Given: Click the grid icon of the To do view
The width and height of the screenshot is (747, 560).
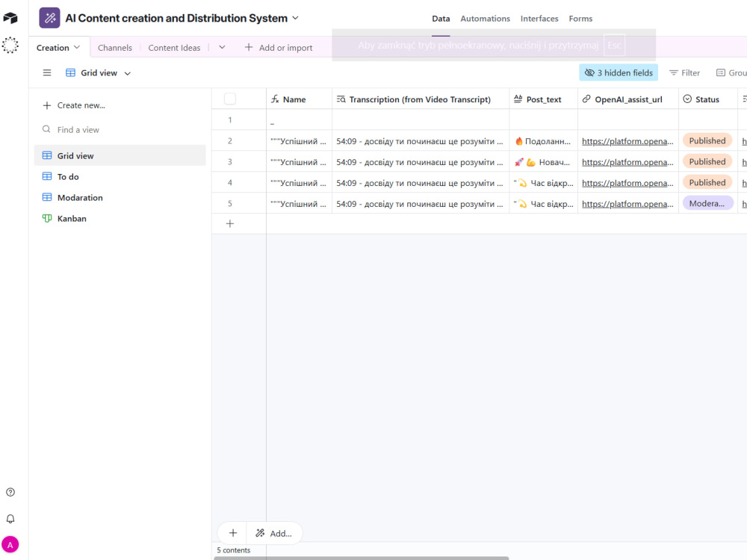Looking at the screenshot, I should tap(46, 177).
